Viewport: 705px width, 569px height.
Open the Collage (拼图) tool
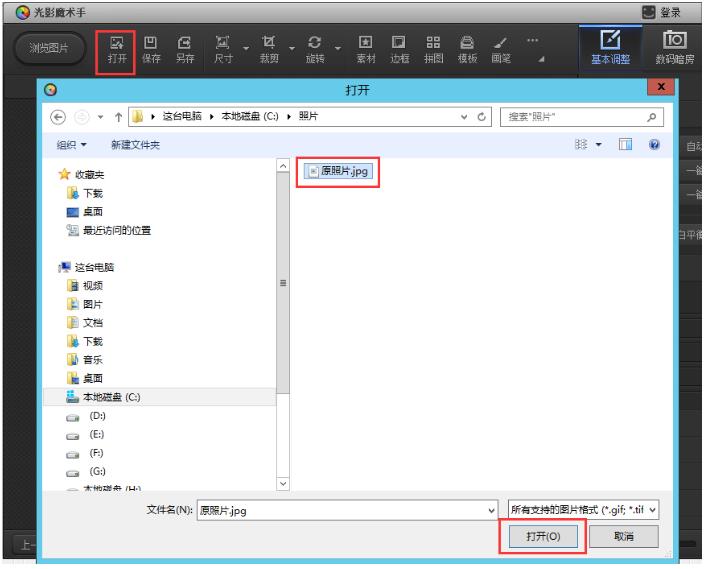point(432,49)
